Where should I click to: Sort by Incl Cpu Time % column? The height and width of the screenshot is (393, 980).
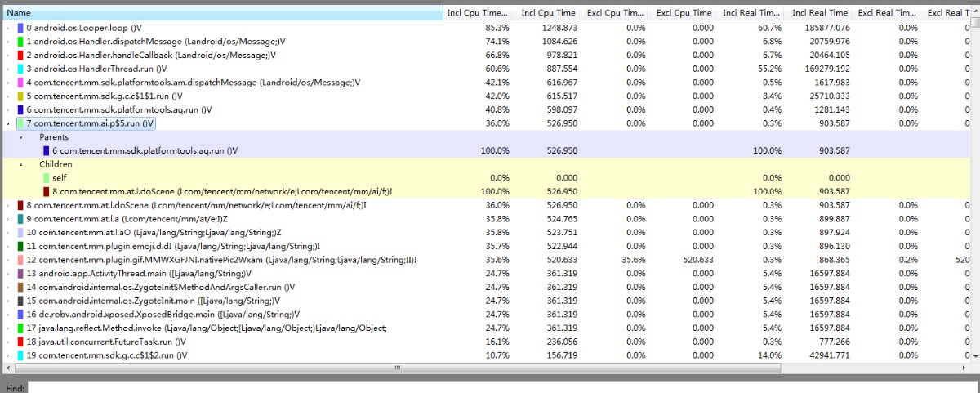(x=479, y=13)
